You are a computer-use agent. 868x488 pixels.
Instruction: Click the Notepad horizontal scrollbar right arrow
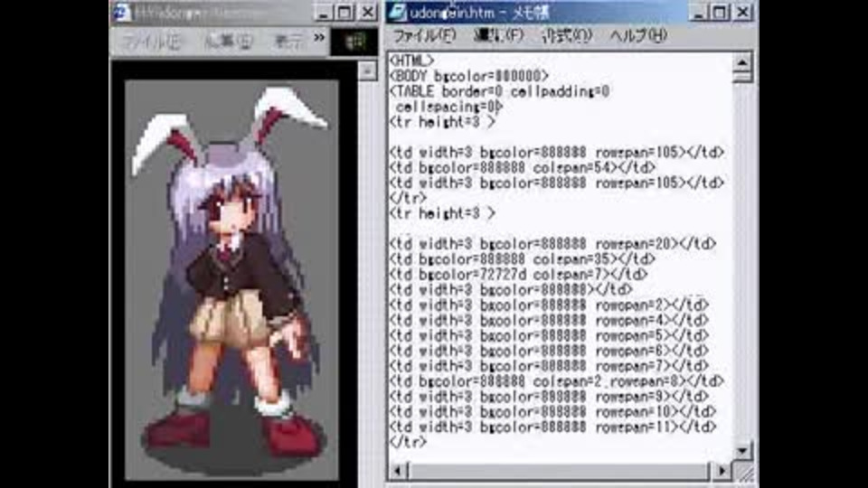[722, 471]
